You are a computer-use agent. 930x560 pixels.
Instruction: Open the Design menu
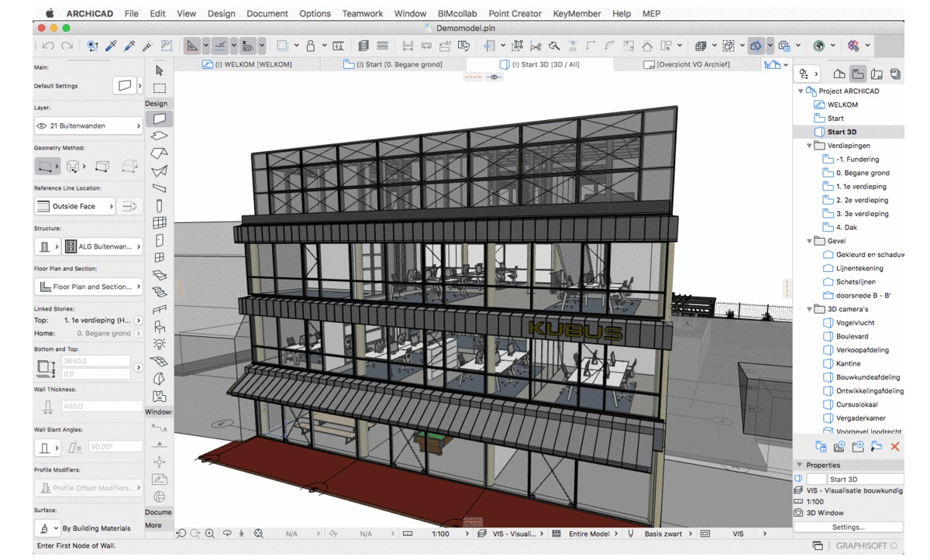tap(222, 13)
